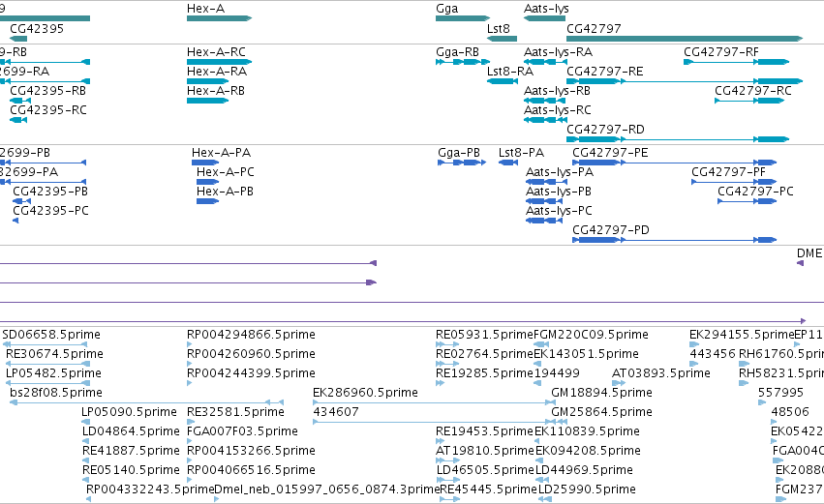Select EST SD06658.5prime
The height and width of the screenshot is (504, 824).
pos(45,344)
